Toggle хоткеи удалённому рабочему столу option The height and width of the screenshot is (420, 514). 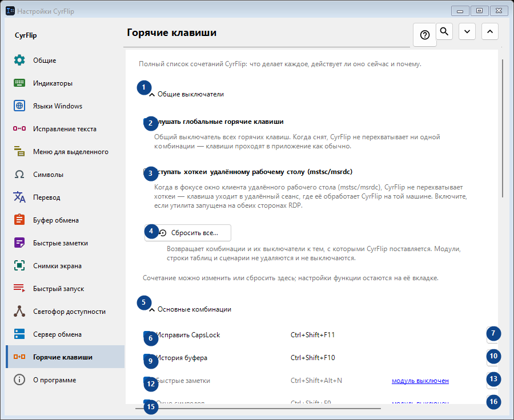147,172
